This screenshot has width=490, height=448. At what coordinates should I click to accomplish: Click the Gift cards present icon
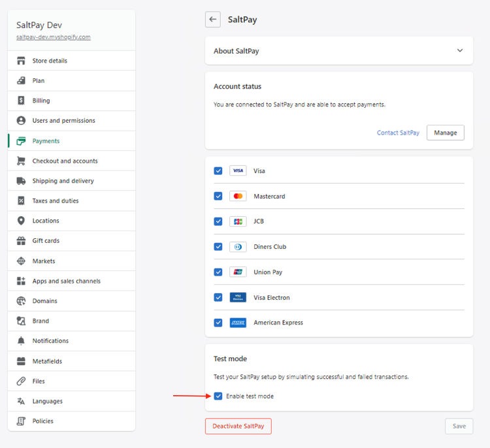(x=21, y=241)
